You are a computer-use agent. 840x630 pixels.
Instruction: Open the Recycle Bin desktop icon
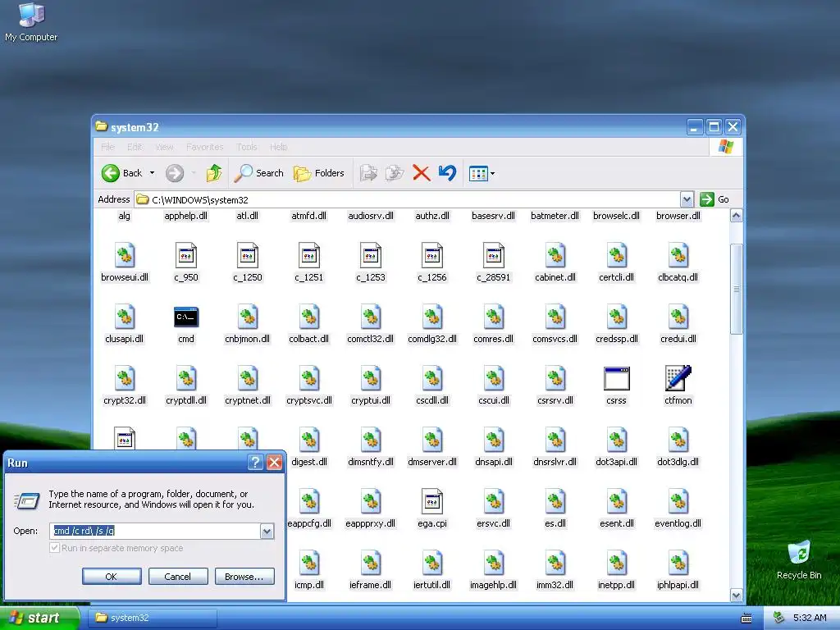click(x=799, y=559)
